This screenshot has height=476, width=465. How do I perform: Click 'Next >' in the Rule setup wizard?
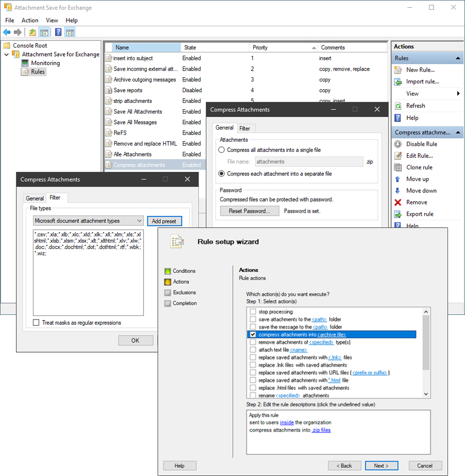pyautogui.click(x=382, y=466)
